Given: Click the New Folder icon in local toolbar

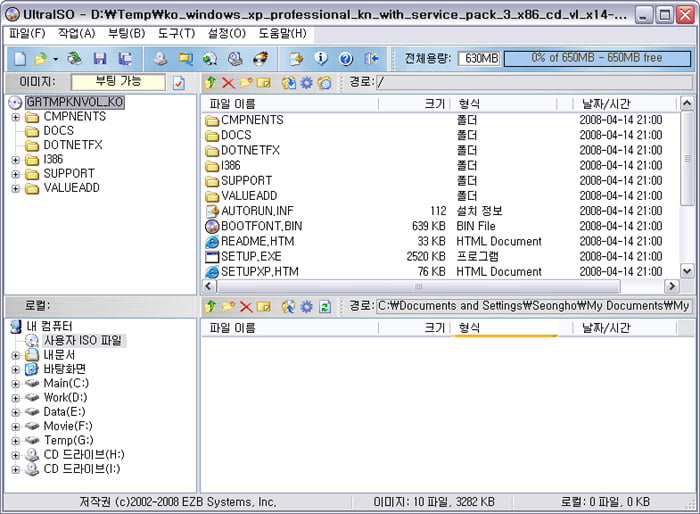Looking at the screenshot, I should [x=228, y=306].
